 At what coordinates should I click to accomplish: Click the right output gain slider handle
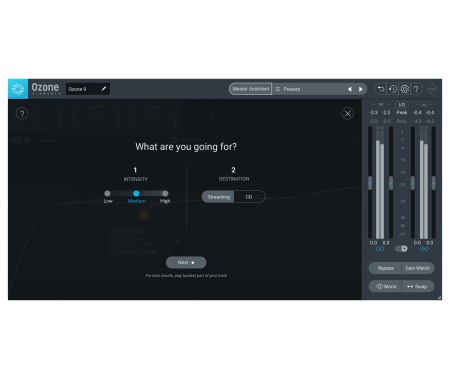(x=434, y=183)
